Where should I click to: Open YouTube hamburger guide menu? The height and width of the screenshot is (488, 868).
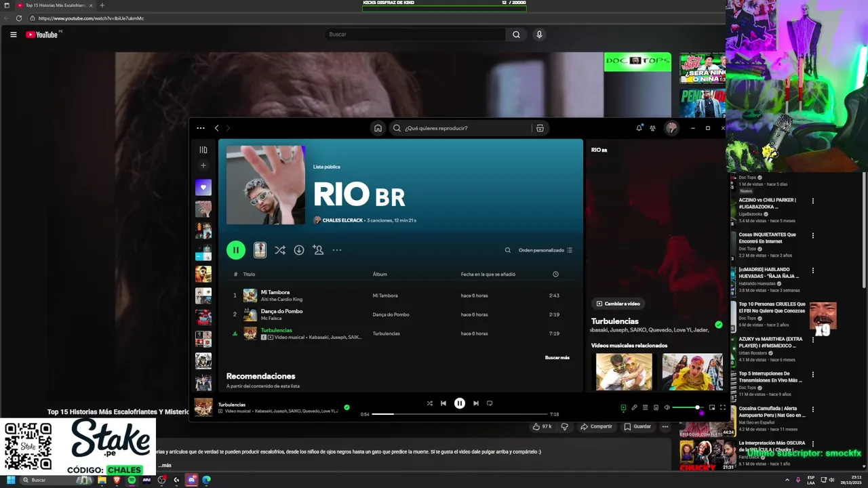tap(13, 35)
